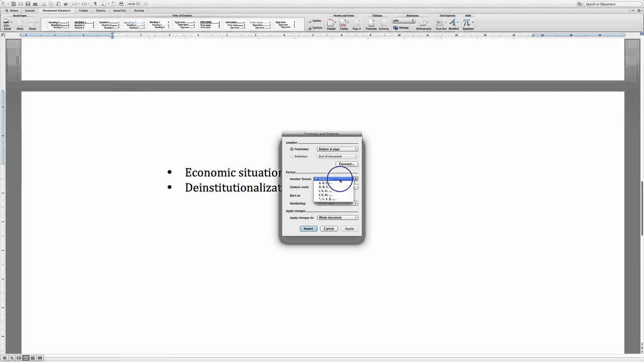Image resolution: width=644 pixels, height=362 pixels.
Task: Select the first table of contents style thumbnail
Action: 59,25
